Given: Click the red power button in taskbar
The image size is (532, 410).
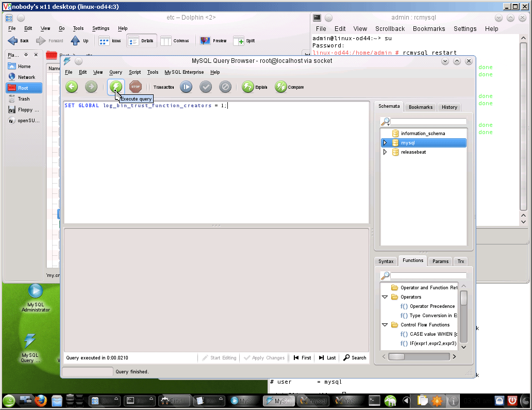Looking at the screenshot, I should tap(512, 401).
